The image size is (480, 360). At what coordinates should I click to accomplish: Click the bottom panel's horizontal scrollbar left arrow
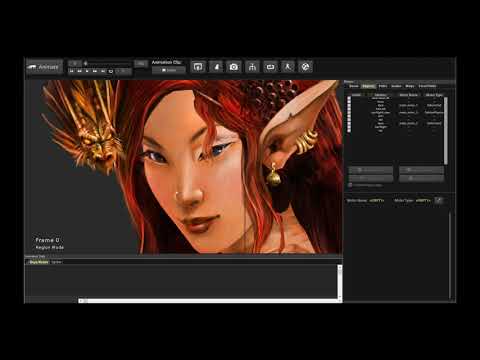[x=80, y=301]
